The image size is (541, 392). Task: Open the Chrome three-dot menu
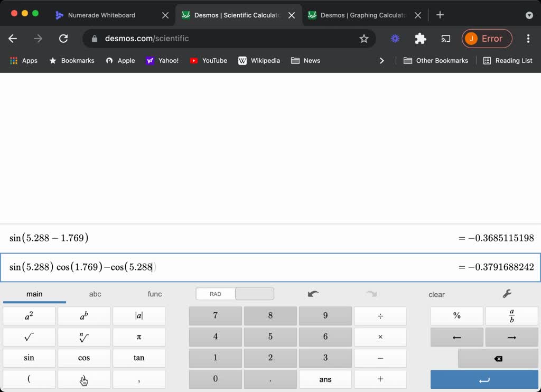(x=528, y=39)
